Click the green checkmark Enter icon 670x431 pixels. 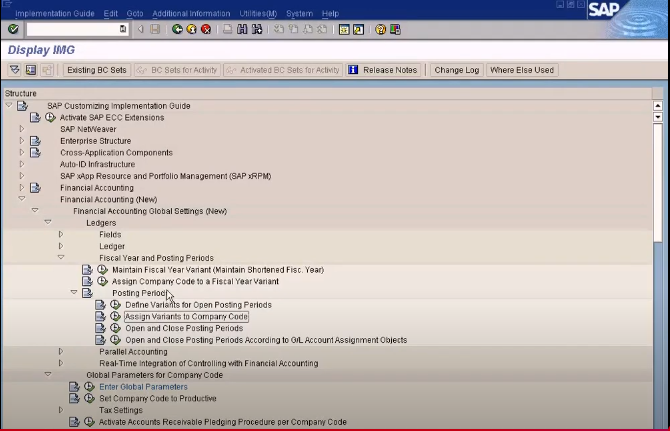click(x=13, y=29)
